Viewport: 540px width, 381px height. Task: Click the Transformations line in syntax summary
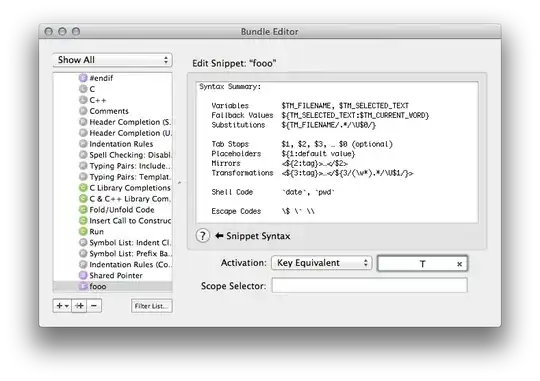tap(312, 173)
